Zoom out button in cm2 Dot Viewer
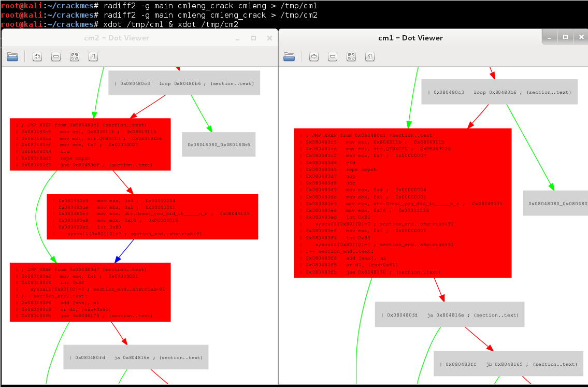Screen dimensions: 588x387 56,56
